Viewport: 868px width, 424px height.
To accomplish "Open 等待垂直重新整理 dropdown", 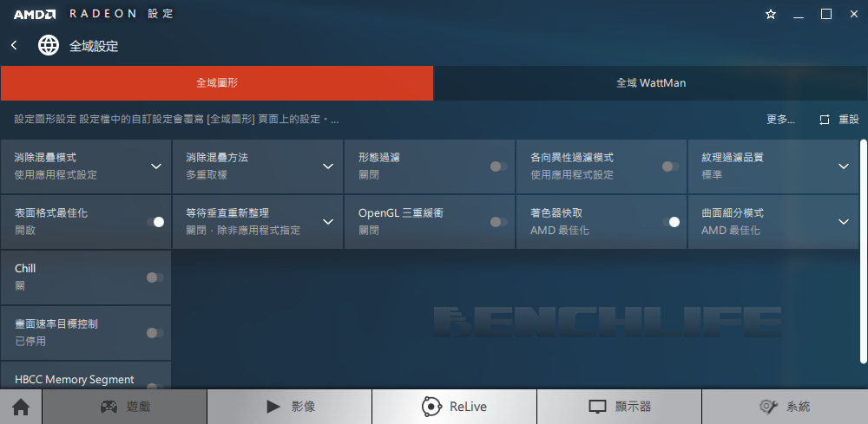I will [x=328, y=222].
